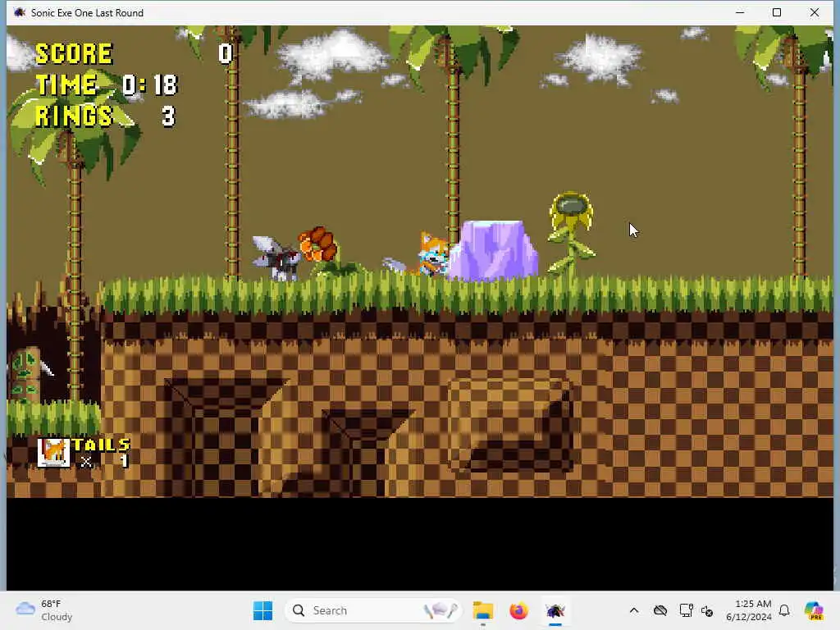Launch Firefox from the taskbar

(518, 610)
